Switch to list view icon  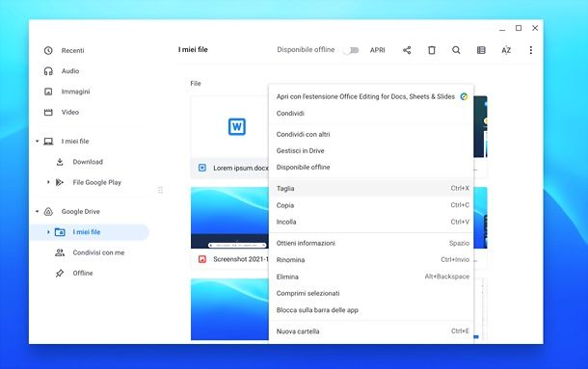[481, 50]
